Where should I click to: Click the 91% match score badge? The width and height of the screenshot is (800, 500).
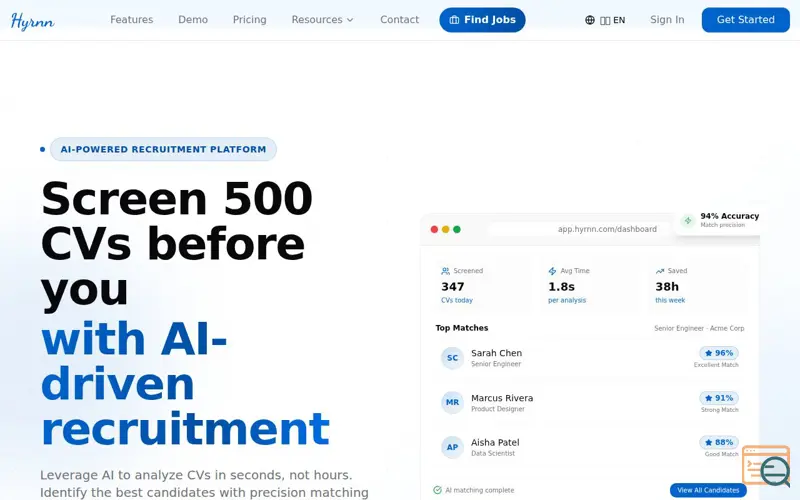pos(718,398)
